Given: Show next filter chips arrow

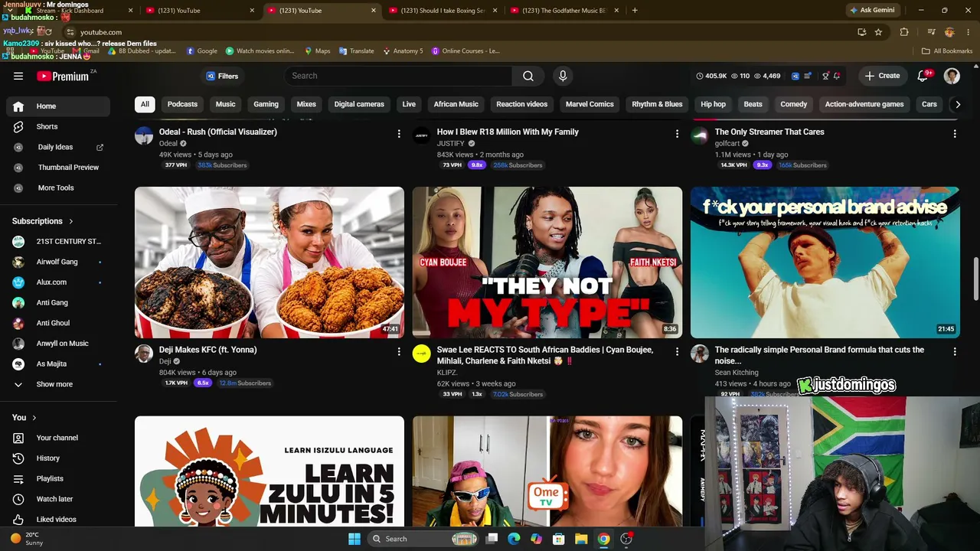Looking at the screenshot, I should tap(957, 104).
